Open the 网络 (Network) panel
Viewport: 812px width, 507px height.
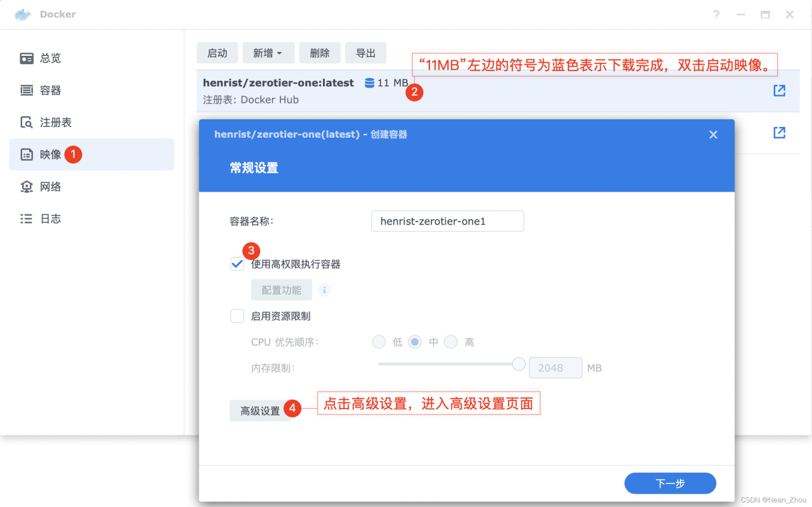coord(49,186)
